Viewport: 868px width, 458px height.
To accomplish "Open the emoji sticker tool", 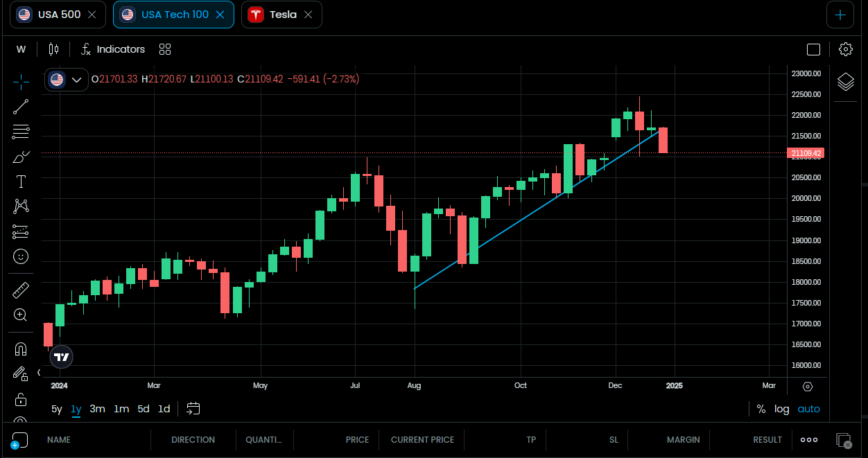I will [x=21, y=256].
